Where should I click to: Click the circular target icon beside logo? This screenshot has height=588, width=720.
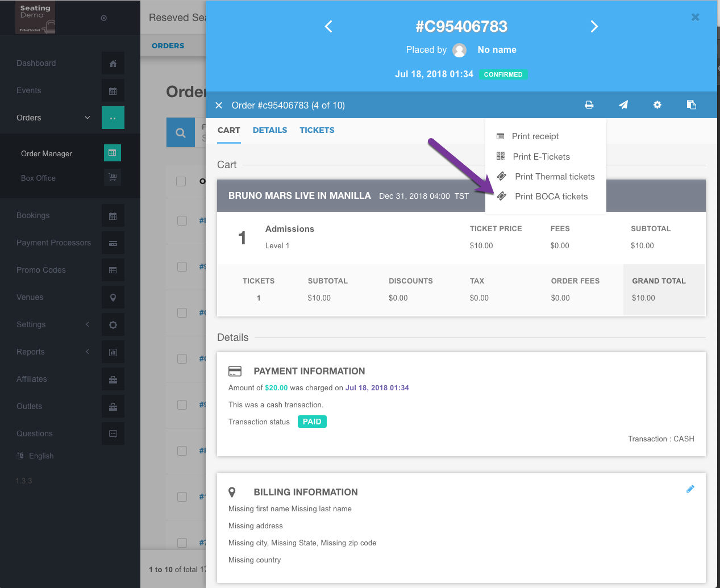(x=103, y=18)
